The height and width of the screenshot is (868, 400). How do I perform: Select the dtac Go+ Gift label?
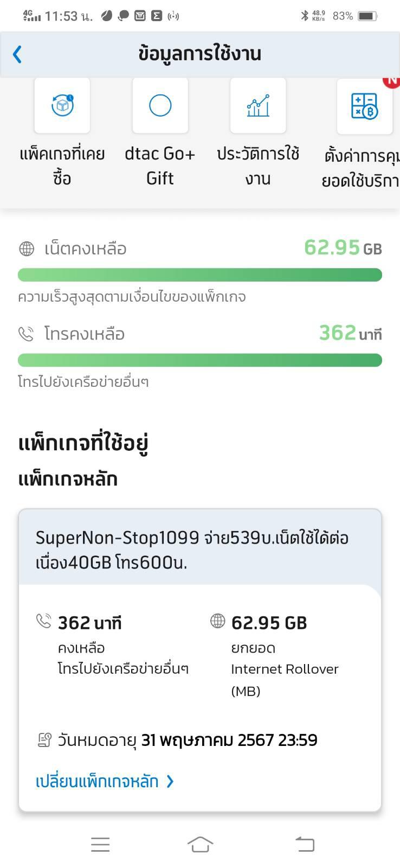pos(160,165)
